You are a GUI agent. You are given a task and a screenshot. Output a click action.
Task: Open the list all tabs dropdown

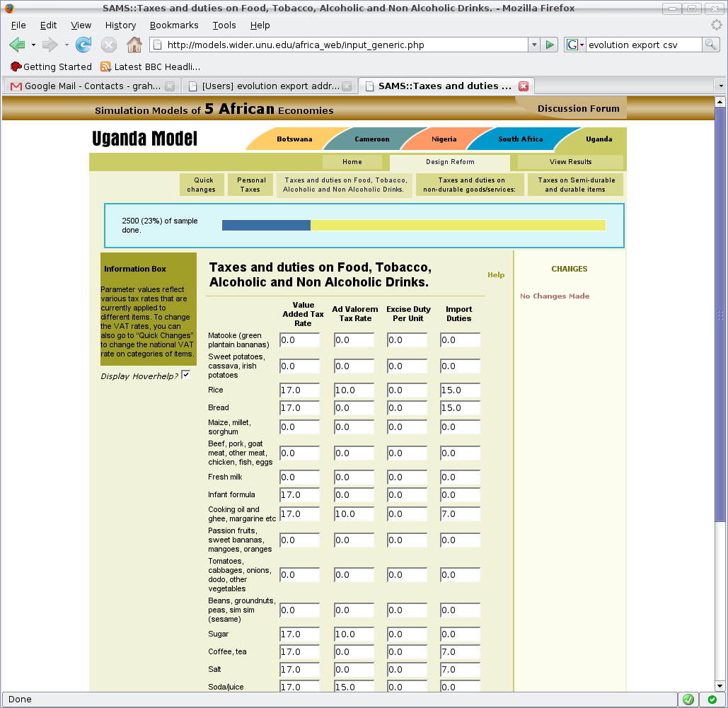tap(720, 86)
